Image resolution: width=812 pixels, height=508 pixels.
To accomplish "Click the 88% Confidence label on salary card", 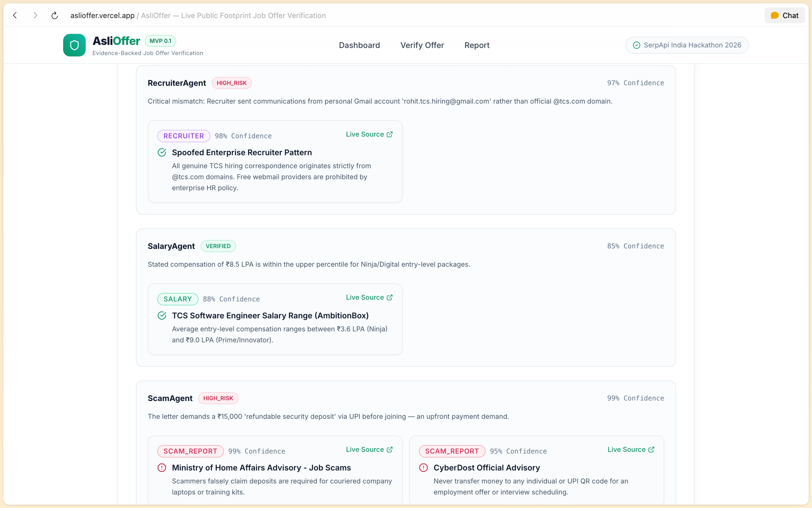I will click(x=231, y=299).
